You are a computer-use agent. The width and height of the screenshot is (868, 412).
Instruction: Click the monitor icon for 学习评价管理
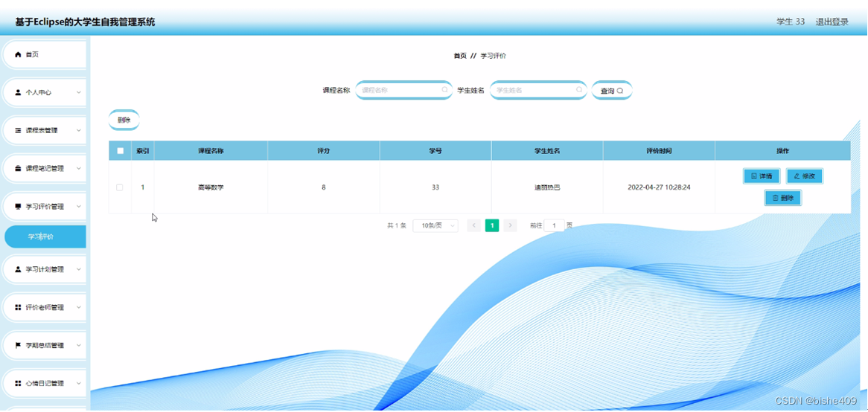pos(18,206)
